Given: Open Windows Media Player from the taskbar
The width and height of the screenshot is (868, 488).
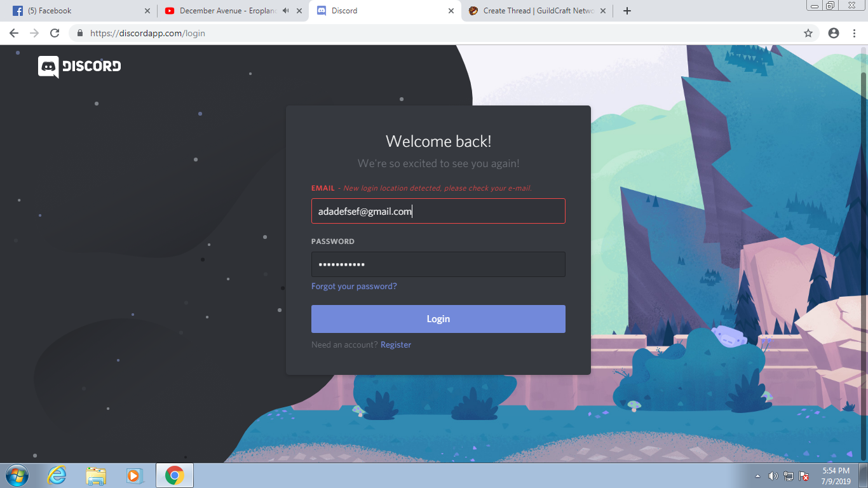Looking at the screenshot, I should (x=135, y=475).
